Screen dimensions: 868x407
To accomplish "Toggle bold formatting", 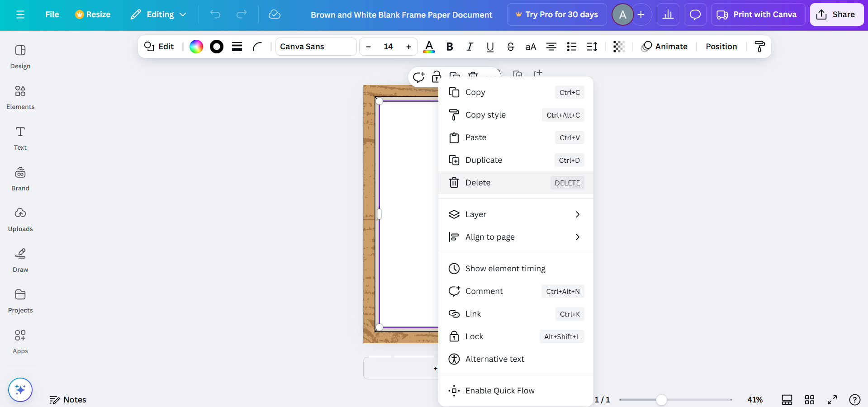I will point(449,47).
